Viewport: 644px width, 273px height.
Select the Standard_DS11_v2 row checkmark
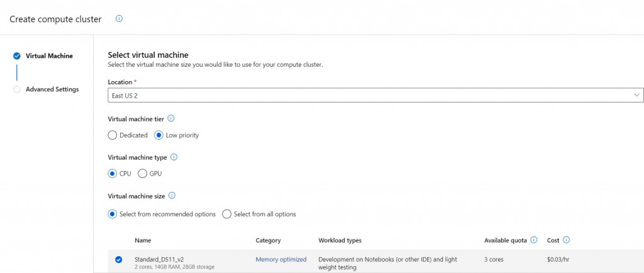tap(118, 260)
